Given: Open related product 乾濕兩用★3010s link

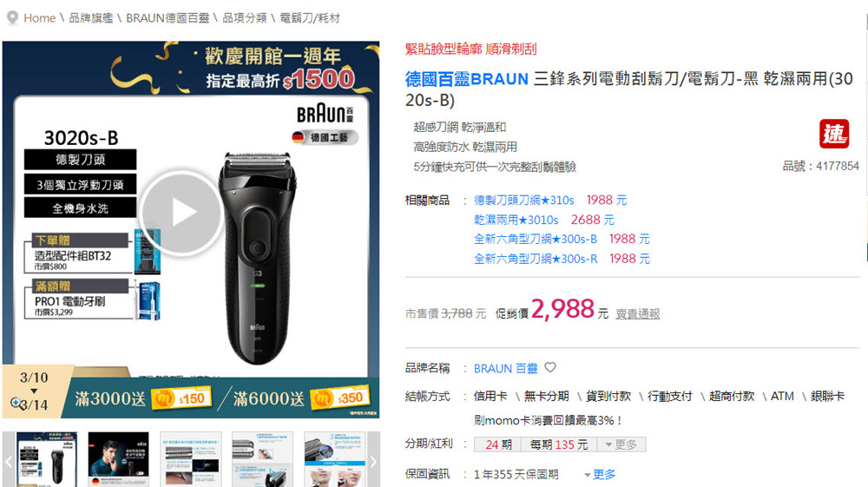Looking at the screenshot, I should [x=516, y=220].
